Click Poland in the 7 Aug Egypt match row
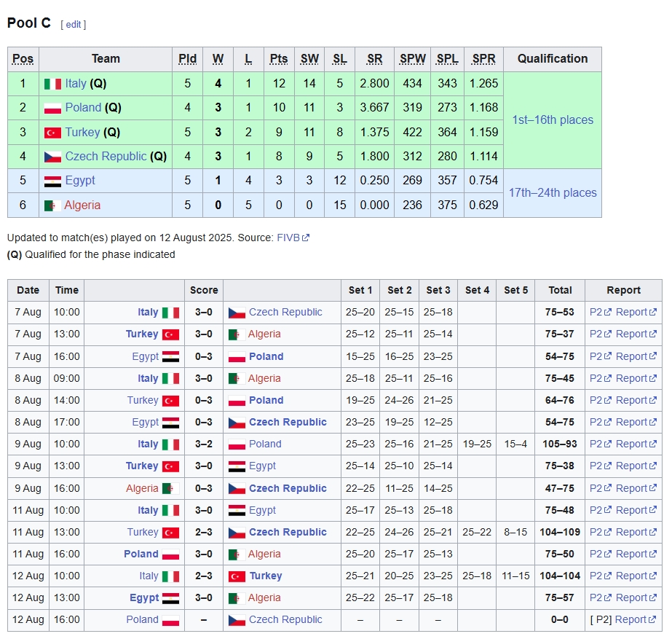This screenshot has height=639, width=672. [266, 357]
